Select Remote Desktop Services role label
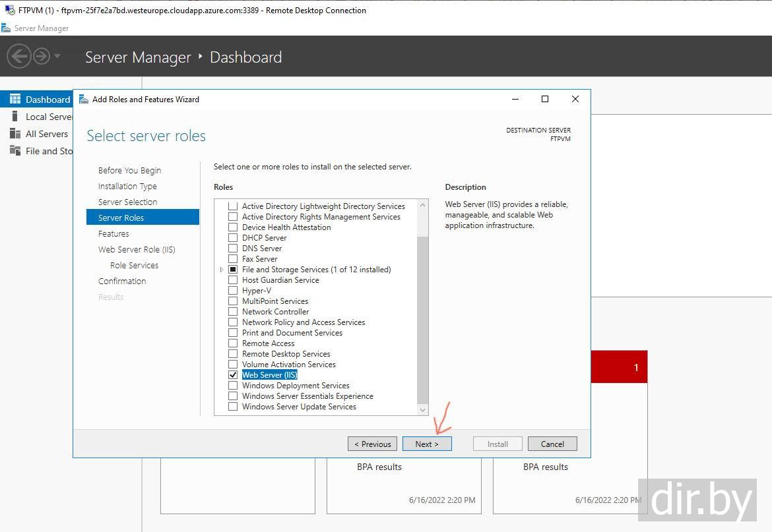Image resolution: width=772 pixels, height=532 pixels. [x=286, y=354]
